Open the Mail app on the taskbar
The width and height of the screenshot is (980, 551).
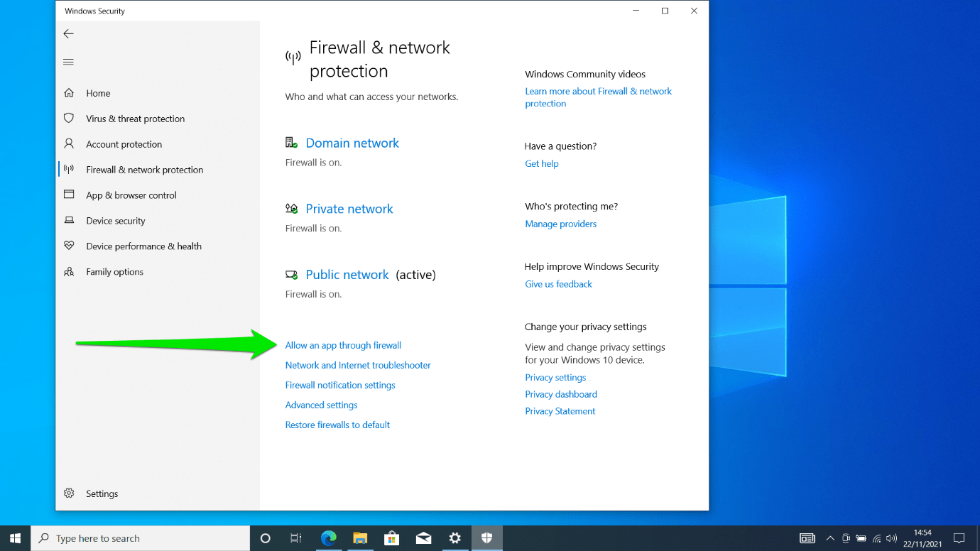pyautogui.click(x=423, y=538)
